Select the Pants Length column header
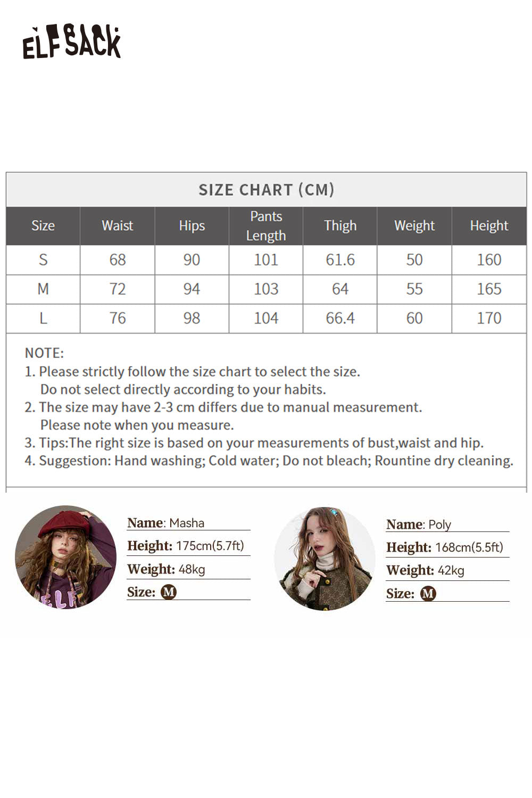 [266, 226]
